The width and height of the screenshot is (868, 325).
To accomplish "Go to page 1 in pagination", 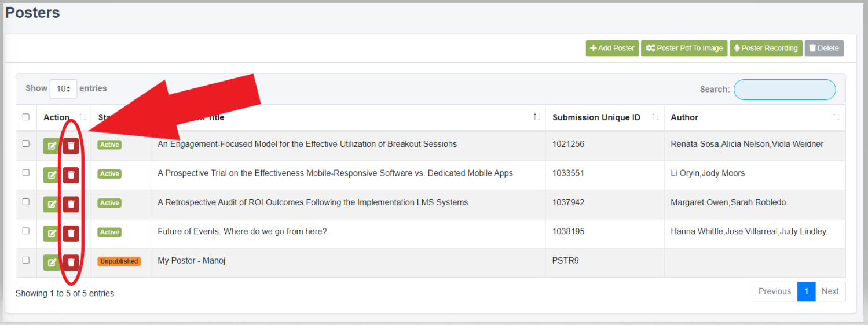I will 806,291.
